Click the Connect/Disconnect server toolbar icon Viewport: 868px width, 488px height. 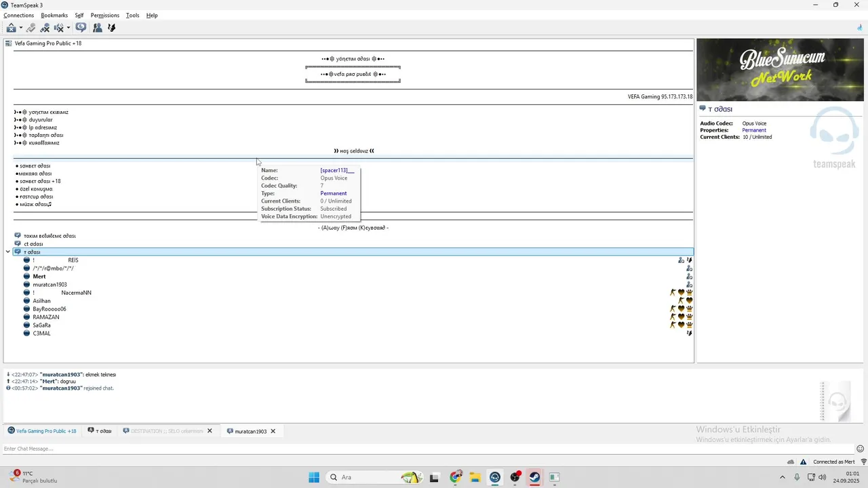coord(11,28)
